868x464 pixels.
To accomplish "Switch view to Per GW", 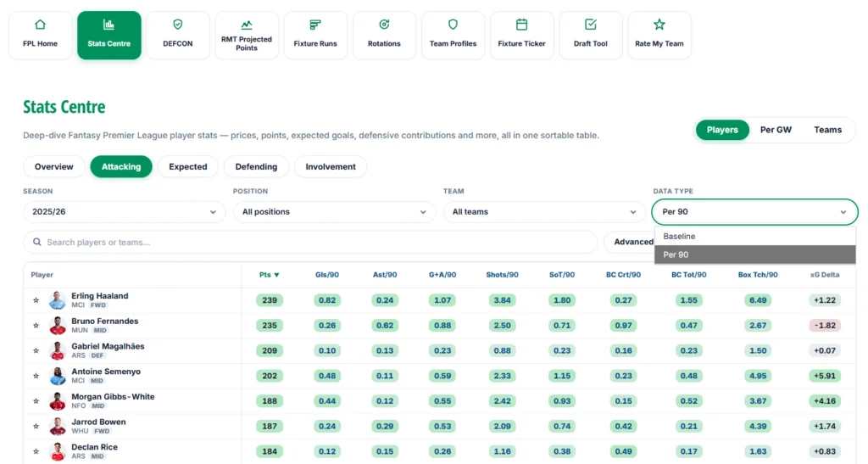I will click(776, 130).
